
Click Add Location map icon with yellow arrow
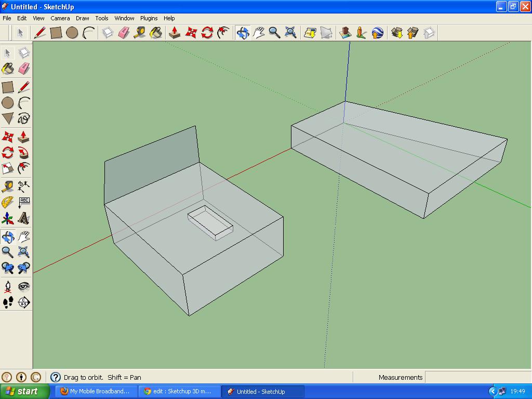(x=310, y=33)
